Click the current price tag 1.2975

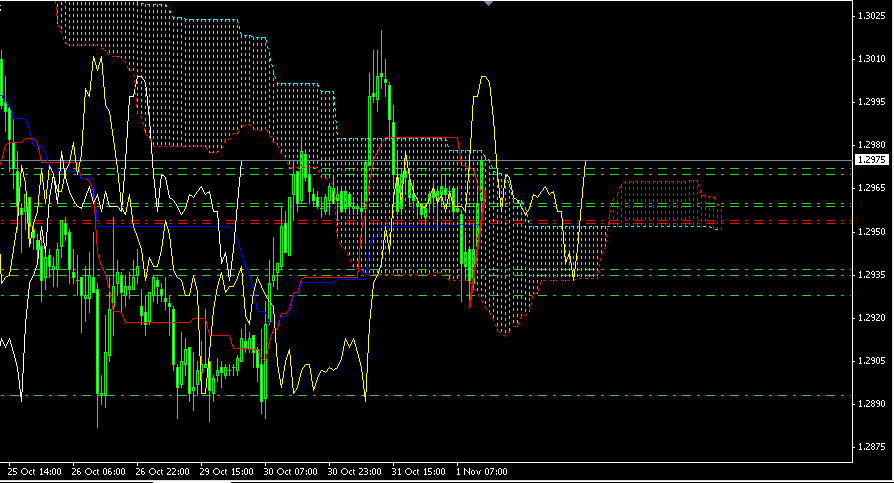[872, 160]
